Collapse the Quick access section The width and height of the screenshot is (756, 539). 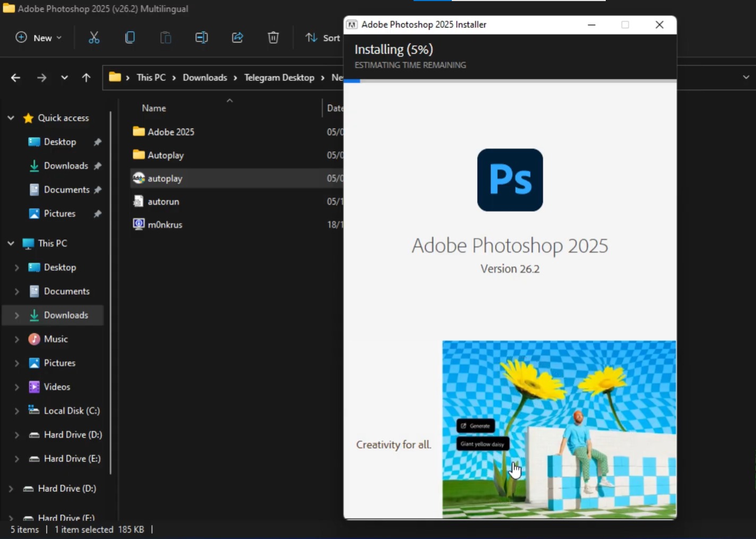11,118
